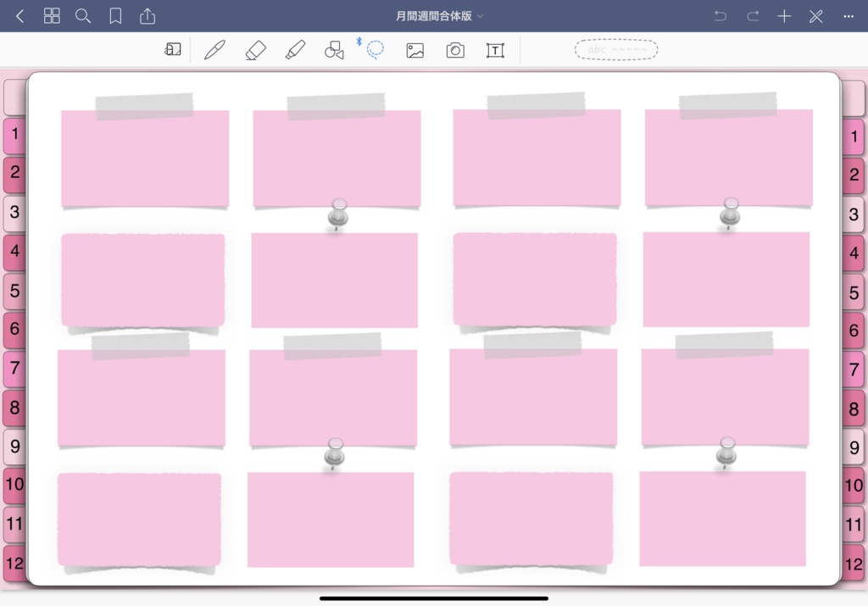Open left month tab 2

15,174
